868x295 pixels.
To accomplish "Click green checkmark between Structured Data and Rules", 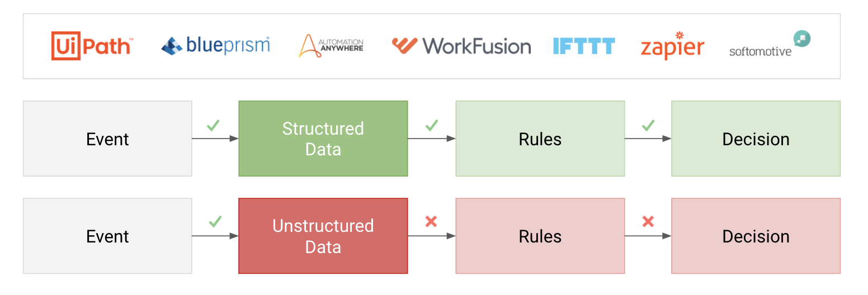I will 431,125.
